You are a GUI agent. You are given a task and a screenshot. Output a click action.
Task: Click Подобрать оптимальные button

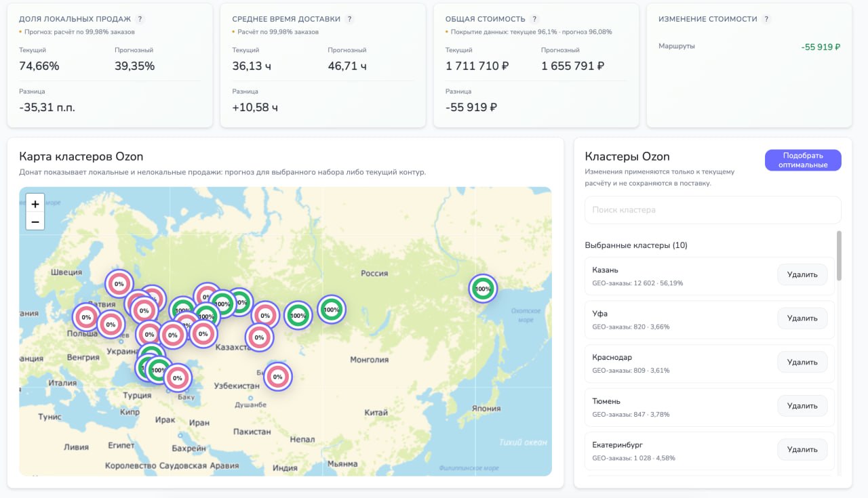[x=803, y=160]
